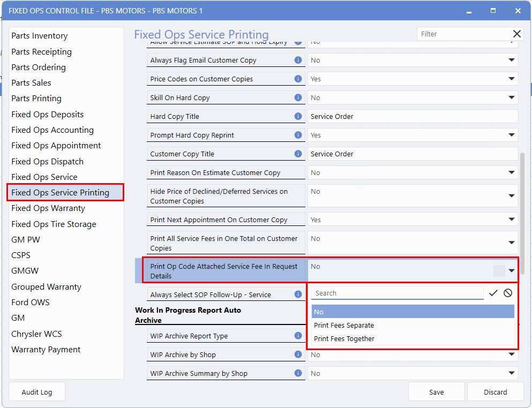Choose Print Fees Together from list

coord(344,338)
